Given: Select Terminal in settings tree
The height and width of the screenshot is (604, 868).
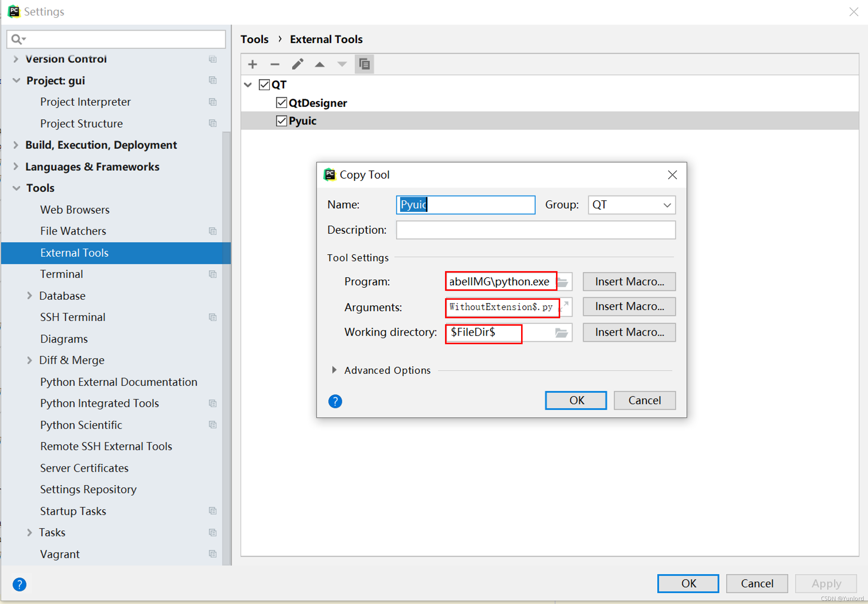Looking at the screenshot, I should (62, 274).
